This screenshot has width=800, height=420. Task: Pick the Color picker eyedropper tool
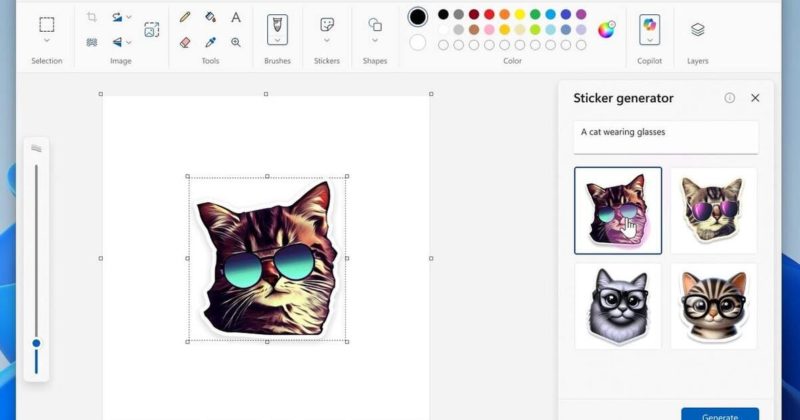point(210,42)
